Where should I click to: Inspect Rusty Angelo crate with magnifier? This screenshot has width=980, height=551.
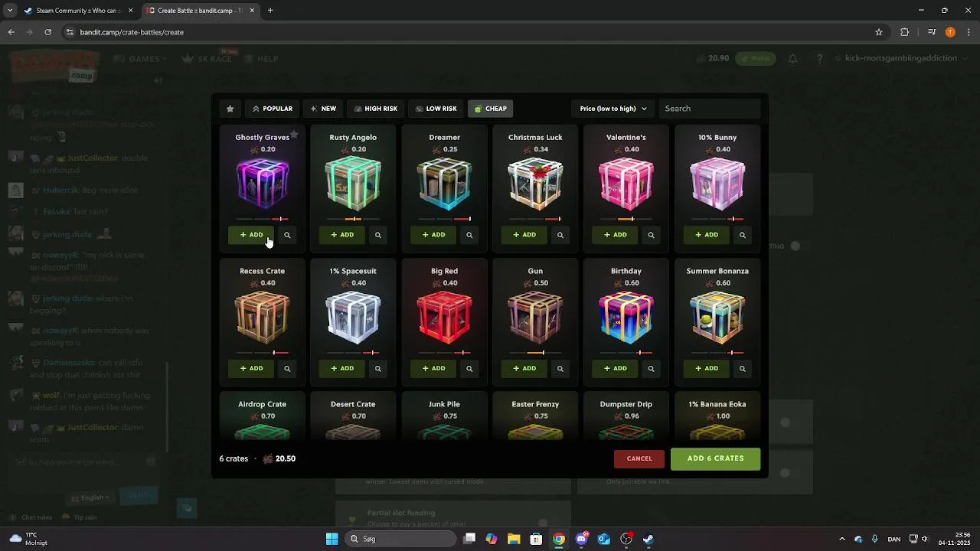[x=378, y=235]
